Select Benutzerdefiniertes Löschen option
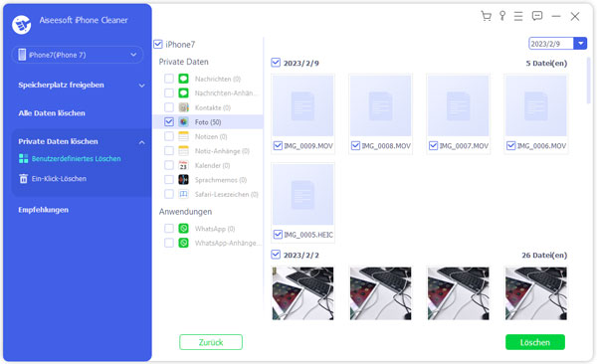Viewport: 597px width, 364px height. [x=77, y=159]
